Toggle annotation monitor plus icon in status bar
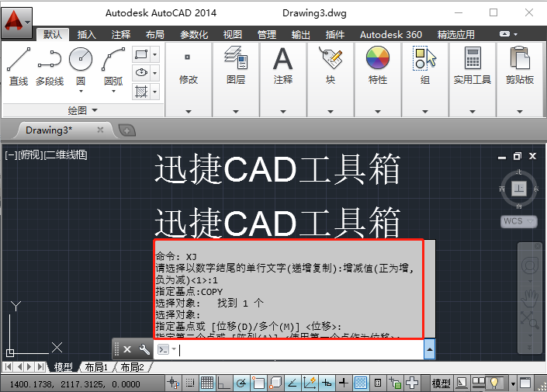Viewport: 547px width, 392px height. (x=412, y=383)
